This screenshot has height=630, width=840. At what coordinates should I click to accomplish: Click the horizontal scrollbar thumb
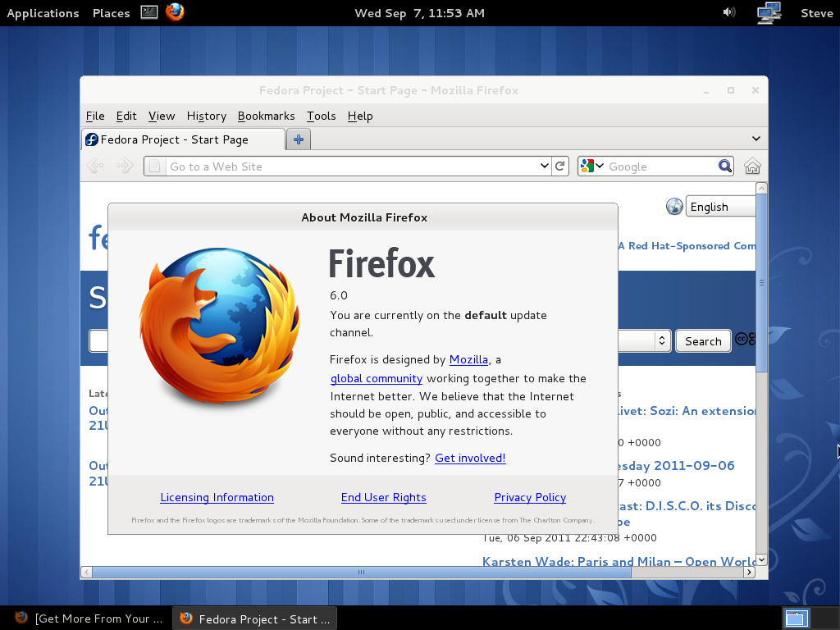click(362, 572)
